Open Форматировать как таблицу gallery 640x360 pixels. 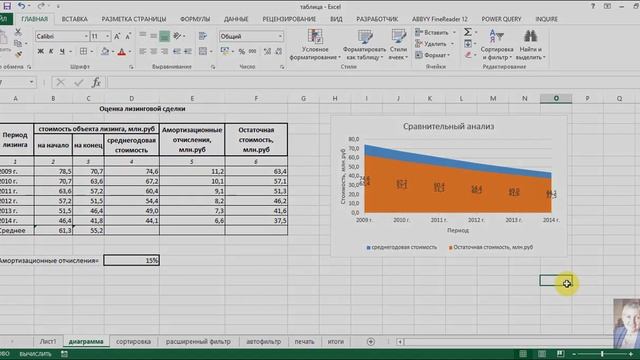364,44
